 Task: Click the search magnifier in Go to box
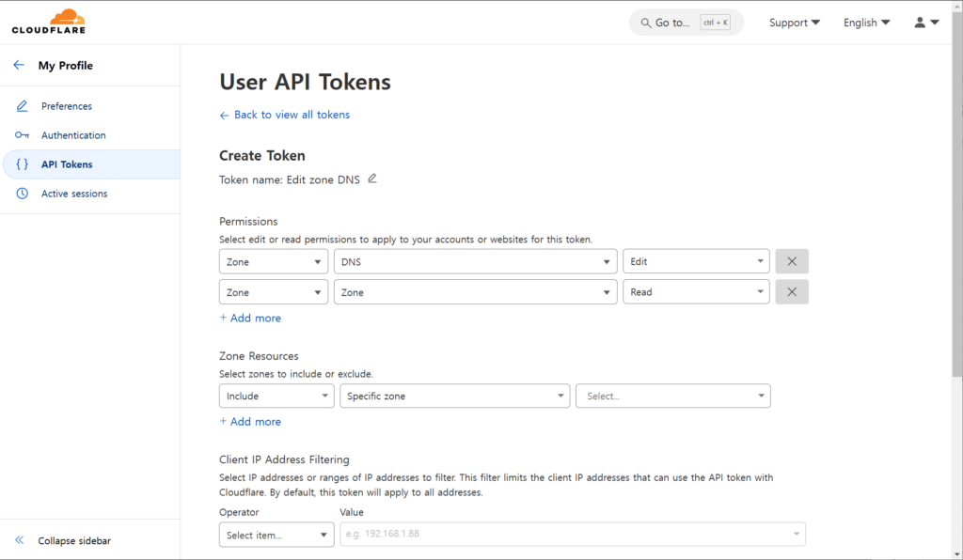[645, 23]
